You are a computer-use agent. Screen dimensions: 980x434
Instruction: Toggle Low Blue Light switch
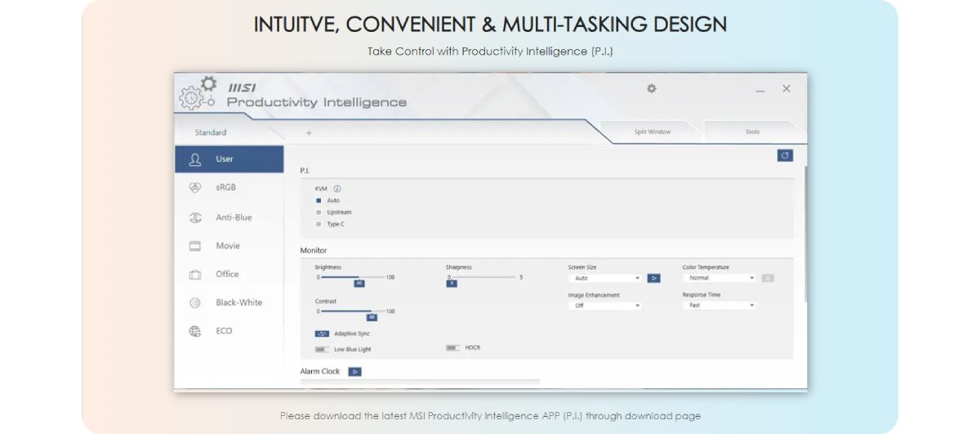(322, 349)
